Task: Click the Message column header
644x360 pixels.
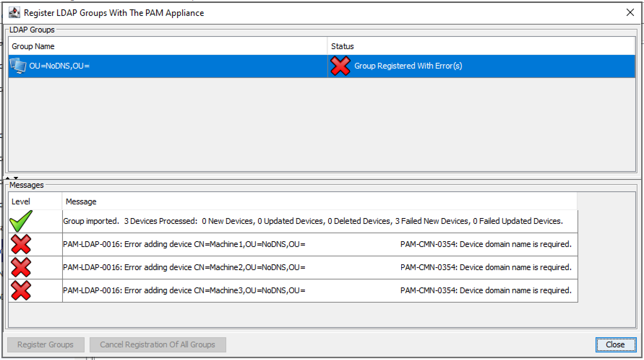Action: (x=319, y=201)
